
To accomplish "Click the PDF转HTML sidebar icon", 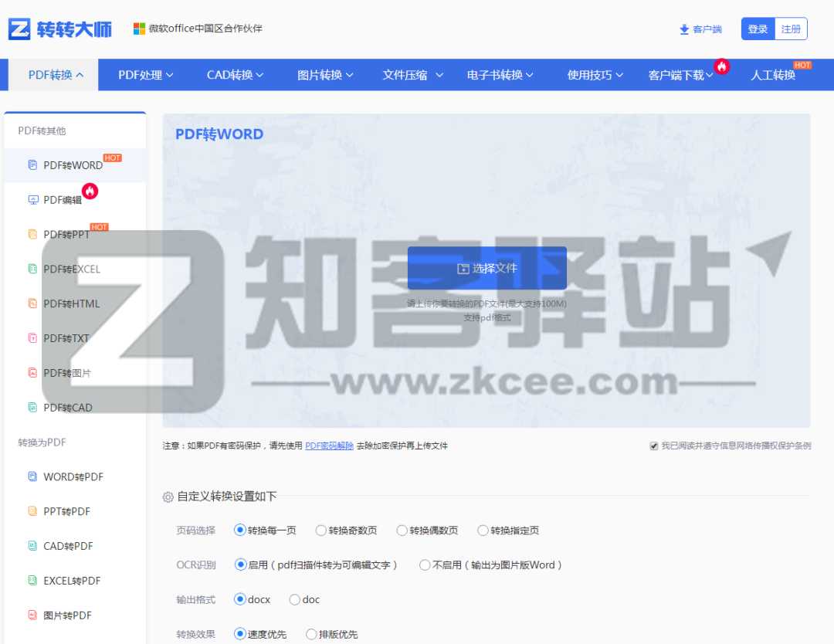I will point(32,303).
